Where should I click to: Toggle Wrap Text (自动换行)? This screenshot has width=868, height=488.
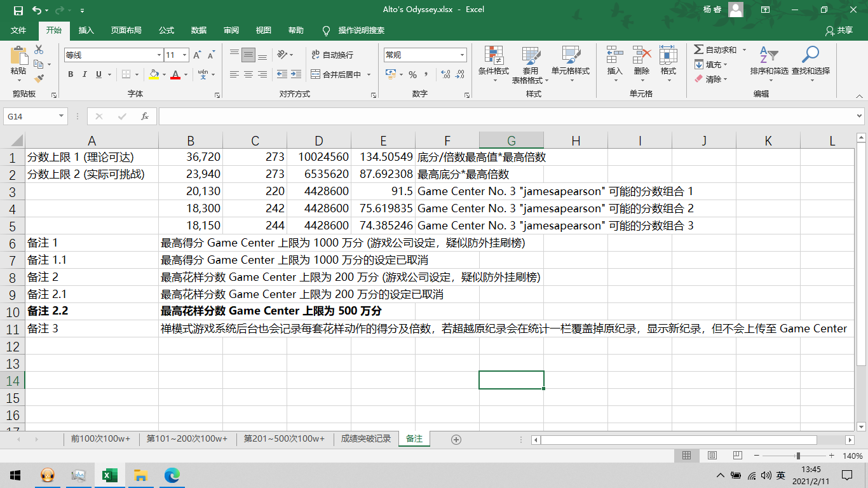pos(332,55)
